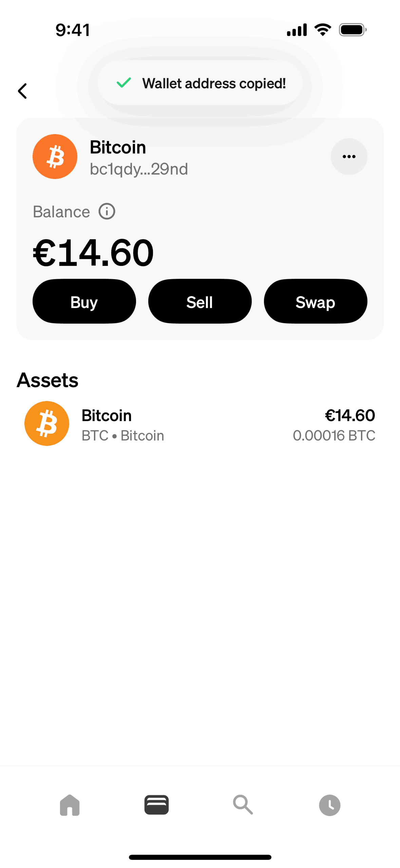Go to the Home tab
Viewport: 400px width, 868px height.
(x=70, y=805)
